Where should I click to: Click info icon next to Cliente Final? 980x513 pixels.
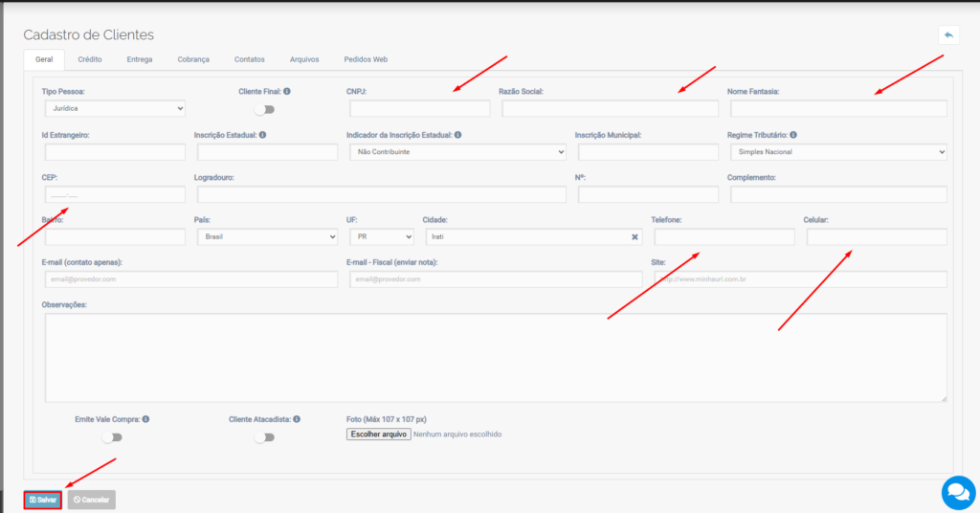pos(287,92)
